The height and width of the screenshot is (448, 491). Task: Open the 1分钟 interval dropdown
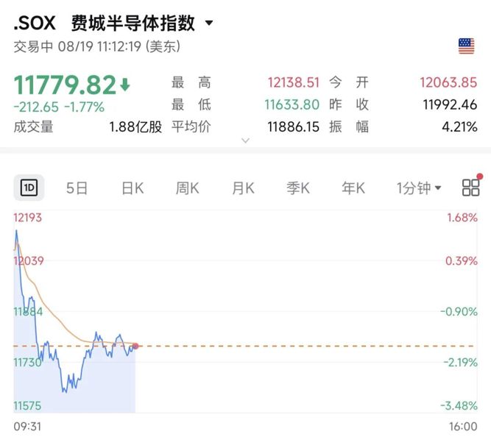(418, 188)
